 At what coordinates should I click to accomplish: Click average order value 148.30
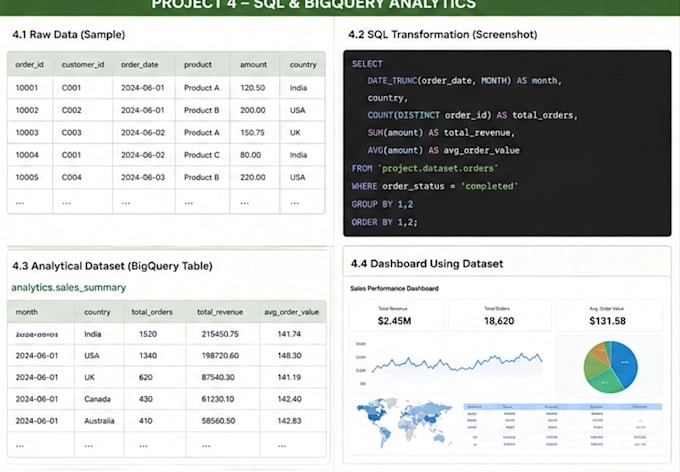tap(289, 356)
